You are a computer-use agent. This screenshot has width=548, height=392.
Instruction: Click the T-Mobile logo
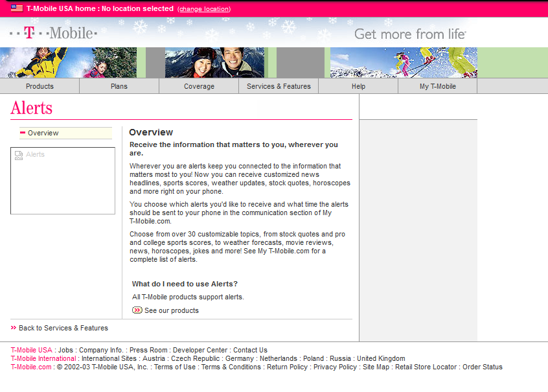pos(54,33)
